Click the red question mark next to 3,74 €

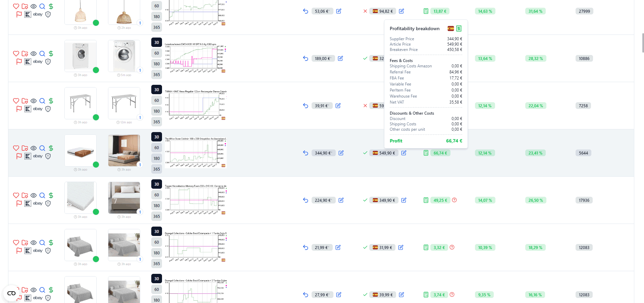tap(452, 295)
